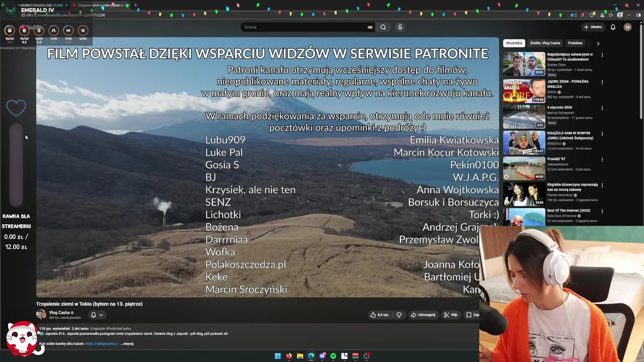Toggle channel notification bell dropdown

97,315
